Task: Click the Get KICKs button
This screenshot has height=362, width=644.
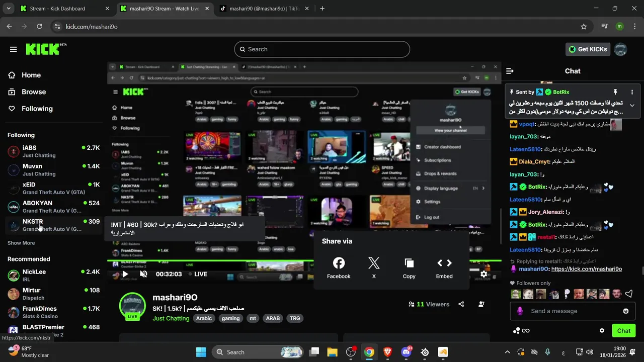Action: pyautogui.click(x=588, y=49)
